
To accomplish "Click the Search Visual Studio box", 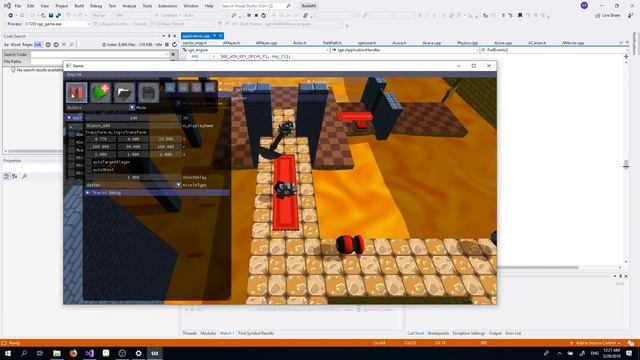I will click(x=256, y=6).
